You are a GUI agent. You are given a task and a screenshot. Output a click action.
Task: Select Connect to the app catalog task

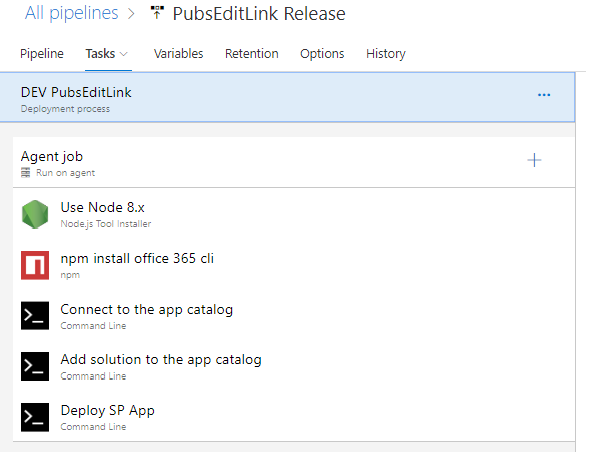(x=294, y=316)
